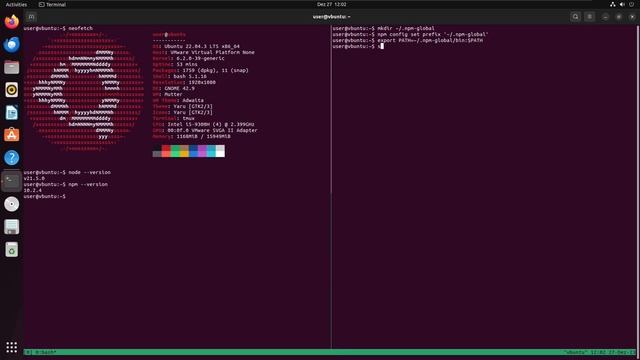Open Rhythmbox music player in dock
This screenshot has height=360, width=640.
coord(11,90)
